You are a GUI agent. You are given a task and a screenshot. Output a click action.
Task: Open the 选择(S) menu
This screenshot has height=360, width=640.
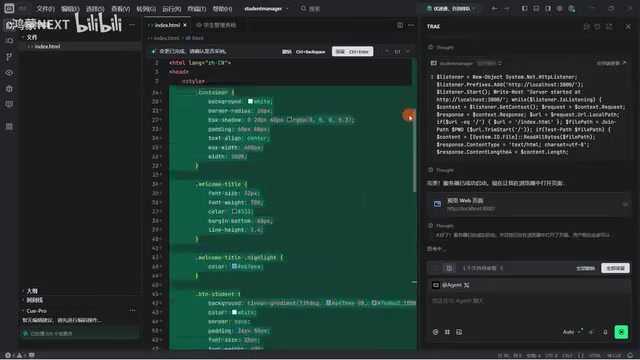(95, 9)
